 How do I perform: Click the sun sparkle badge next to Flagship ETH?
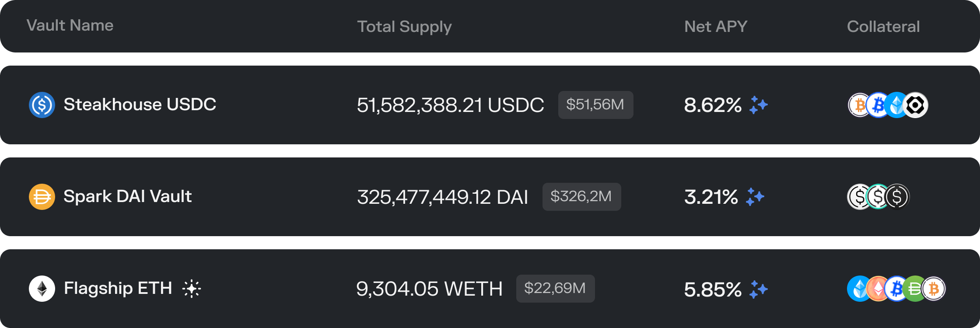(x=192, y=289)
